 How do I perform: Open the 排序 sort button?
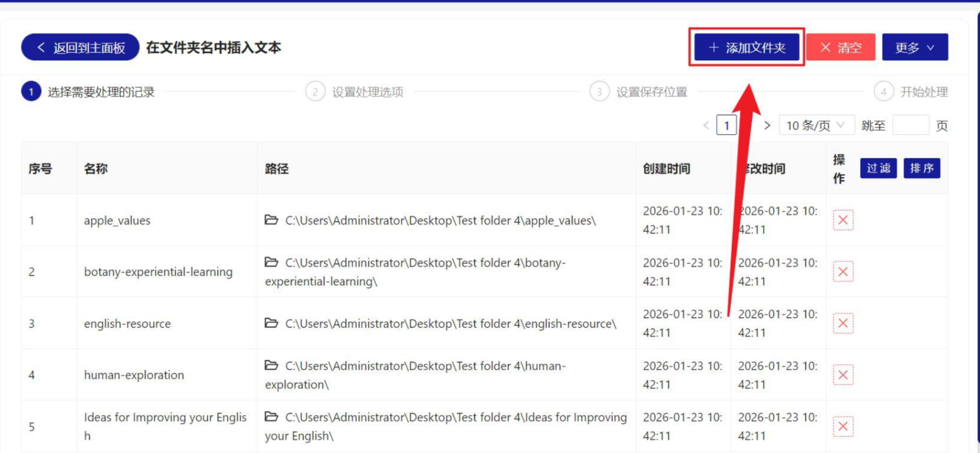coord(922,168)
